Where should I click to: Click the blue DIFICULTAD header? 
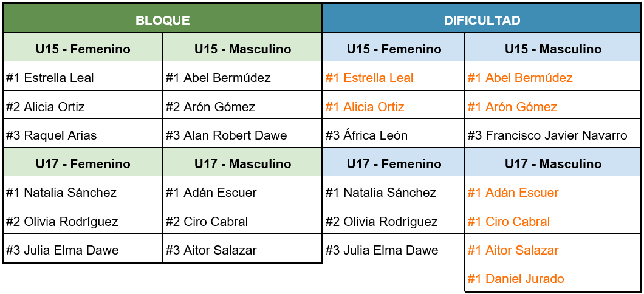(x=482, y=20)
